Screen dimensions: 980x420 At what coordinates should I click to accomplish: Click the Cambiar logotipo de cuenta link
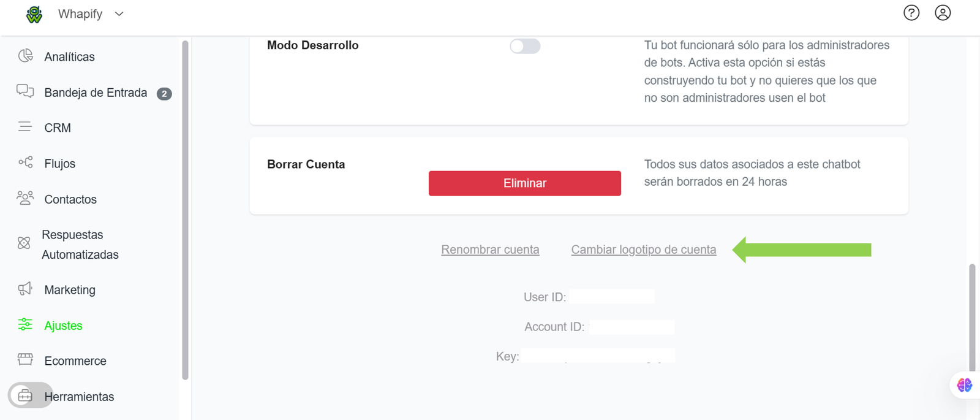643,250
